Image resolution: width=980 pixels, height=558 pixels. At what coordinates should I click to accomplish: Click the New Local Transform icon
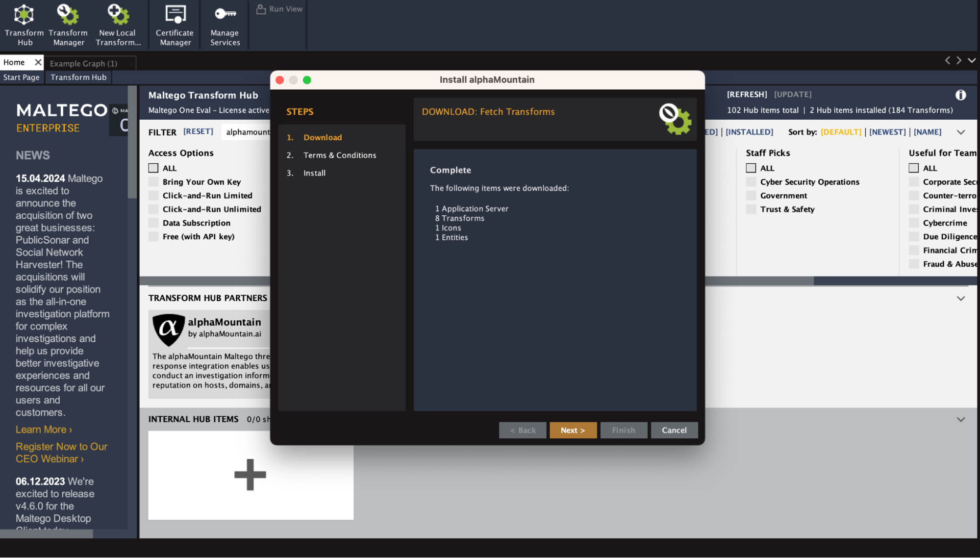(118, 25)
